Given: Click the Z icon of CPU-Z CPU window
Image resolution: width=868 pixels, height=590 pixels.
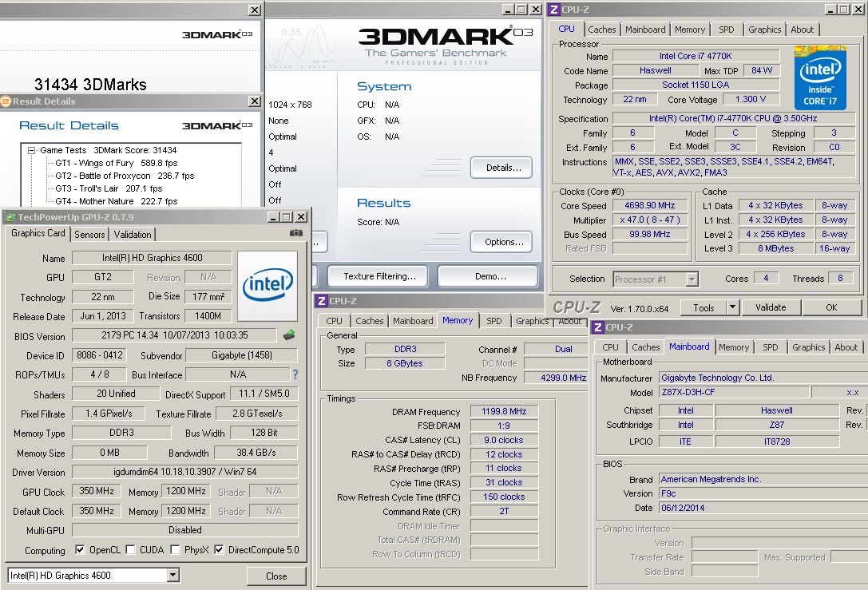Looking at the screenshot, I should click(x=554, y=10).
